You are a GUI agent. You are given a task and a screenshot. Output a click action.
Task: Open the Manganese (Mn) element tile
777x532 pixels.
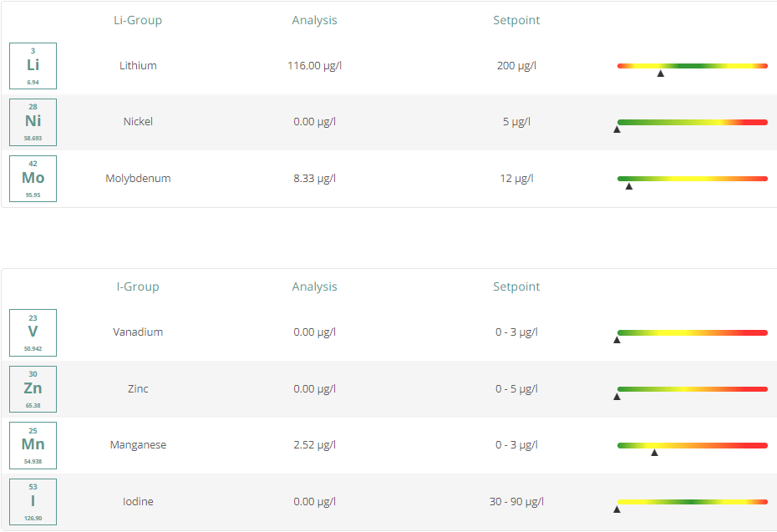(x=33, y=445)
